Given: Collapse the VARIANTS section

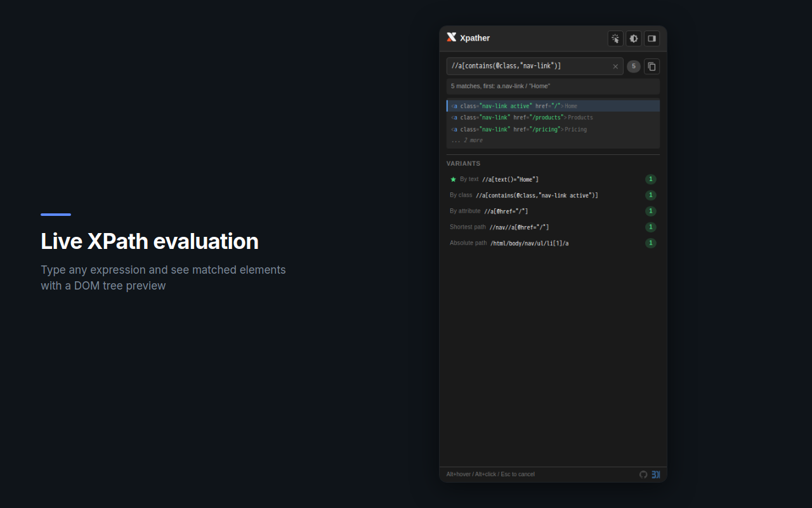Looking at the screenshot, I should click(x=463, y=163).
